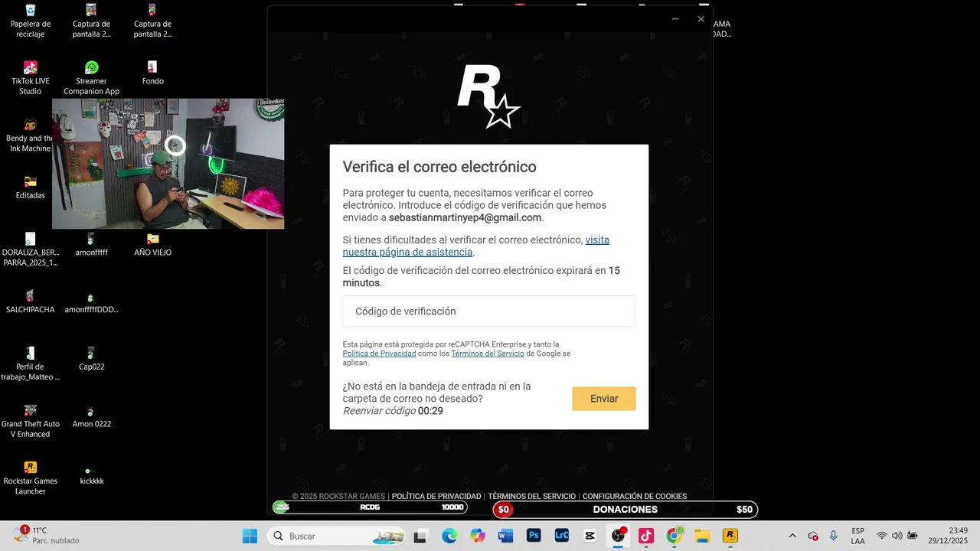Open the Windows Start menu
Viewport: 980px width, 551px height.
250,536
